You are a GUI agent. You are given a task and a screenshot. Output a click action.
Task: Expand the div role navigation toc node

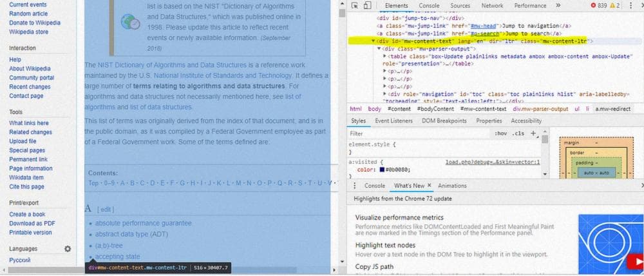pos(385,94)
